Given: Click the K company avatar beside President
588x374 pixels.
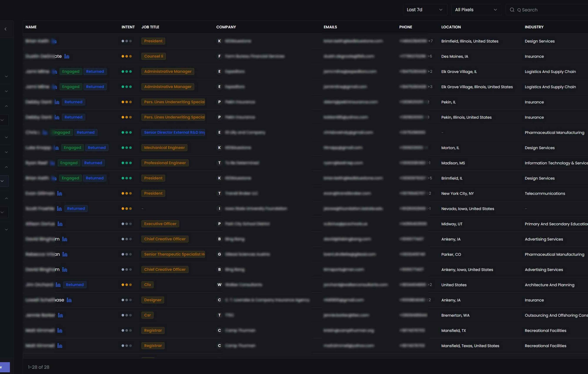Looking at the screenshot, I should pyautogui.click(x=219, y=41).
